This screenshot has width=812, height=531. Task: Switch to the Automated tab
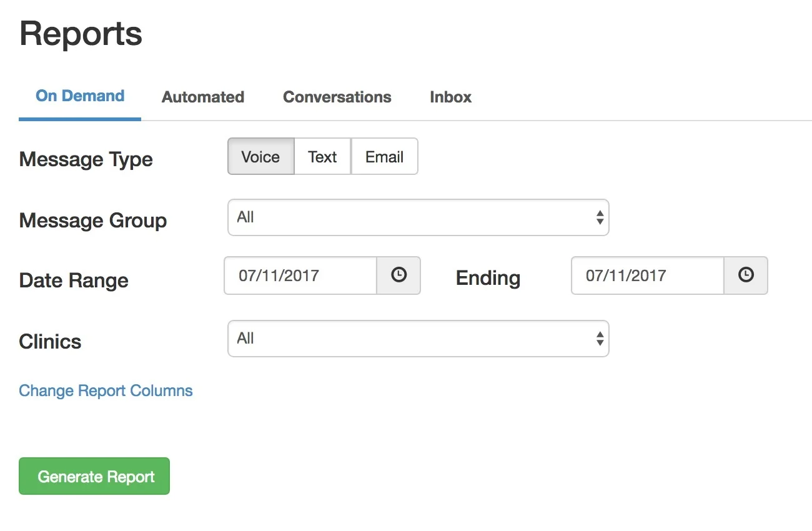203,97
